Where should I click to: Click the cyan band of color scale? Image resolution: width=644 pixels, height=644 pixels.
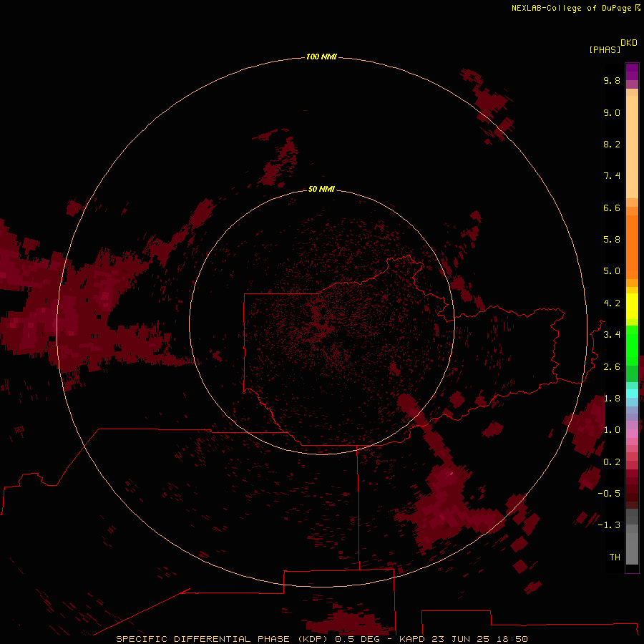tap(632, 394)
